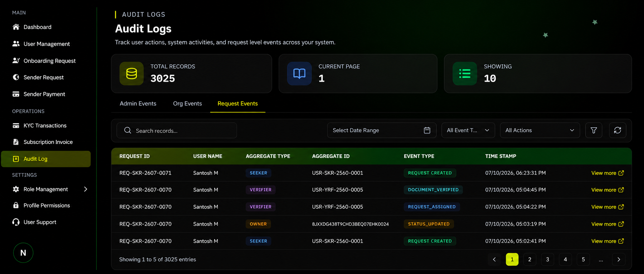Click the KYC Transactions card icon
Viewport: 644px width, 274px height.
coord(16,126)
